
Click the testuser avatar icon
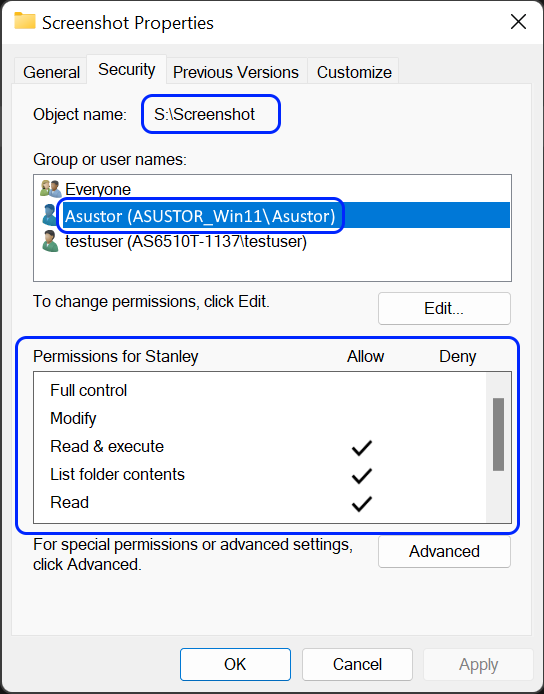50,241
